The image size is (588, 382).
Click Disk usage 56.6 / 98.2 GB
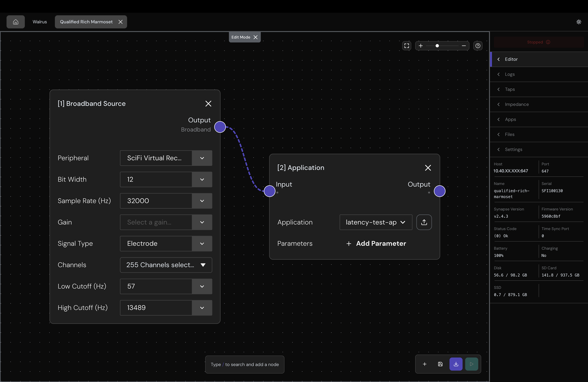(510, 275)
